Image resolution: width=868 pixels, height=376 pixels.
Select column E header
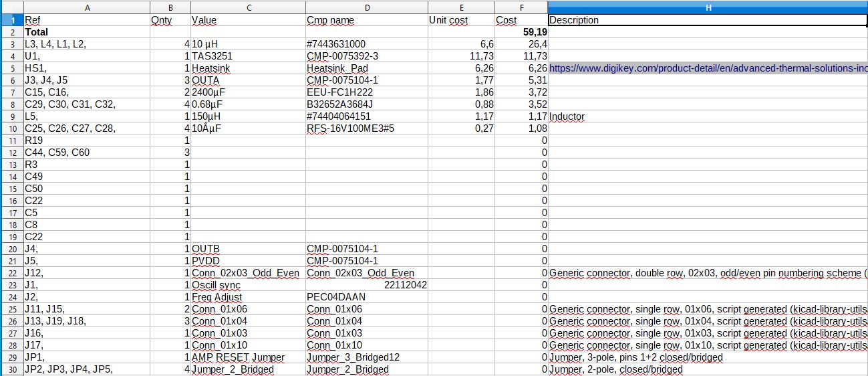(x=462, y=7)
